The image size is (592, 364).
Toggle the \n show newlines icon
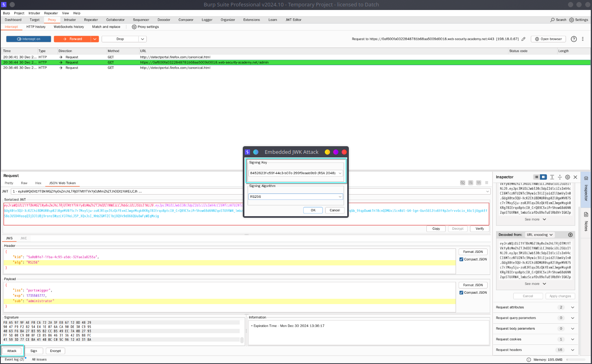[x=478, y=183]
